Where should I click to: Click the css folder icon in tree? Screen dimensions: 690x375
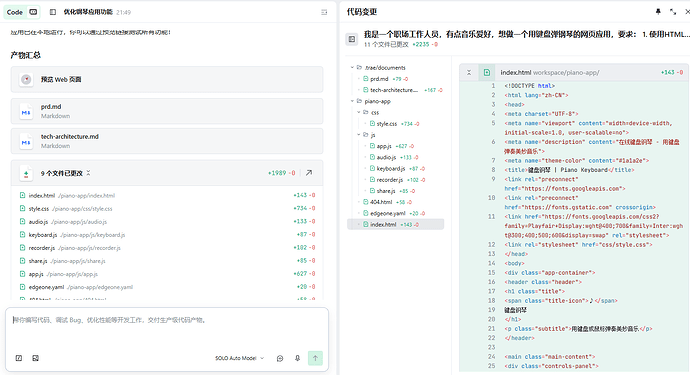tap(366, 113)
